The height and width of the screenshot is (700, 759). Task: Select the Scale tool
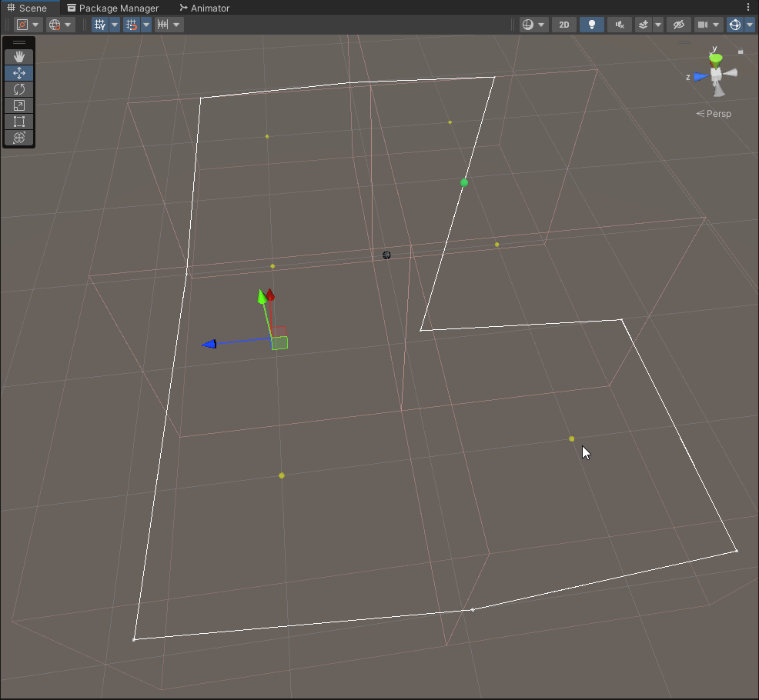point(19,105)
